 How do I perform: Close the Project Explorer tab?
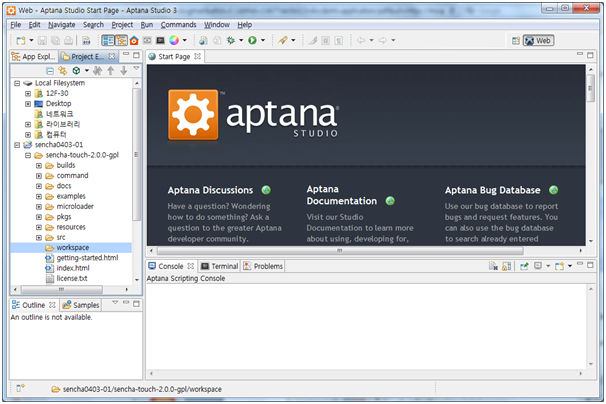112,56
